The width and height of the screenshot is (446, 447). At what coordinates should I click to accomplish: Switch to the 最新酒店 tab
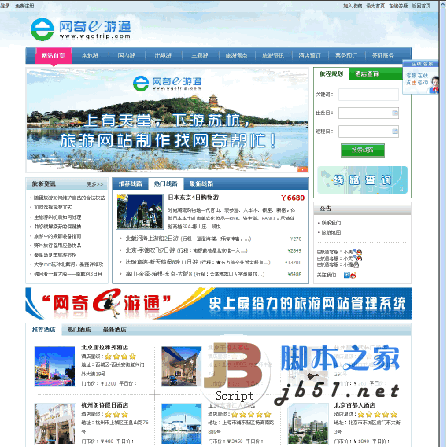tap(114, 329)
